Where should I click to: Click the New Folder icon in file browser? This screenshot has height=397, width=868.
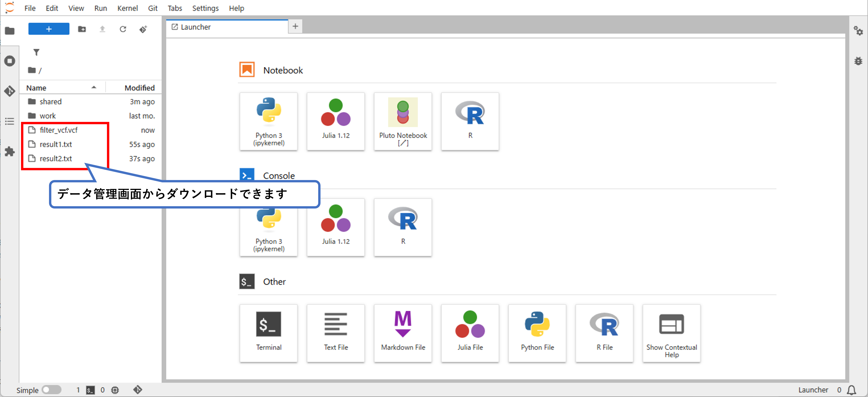point(82,29)
